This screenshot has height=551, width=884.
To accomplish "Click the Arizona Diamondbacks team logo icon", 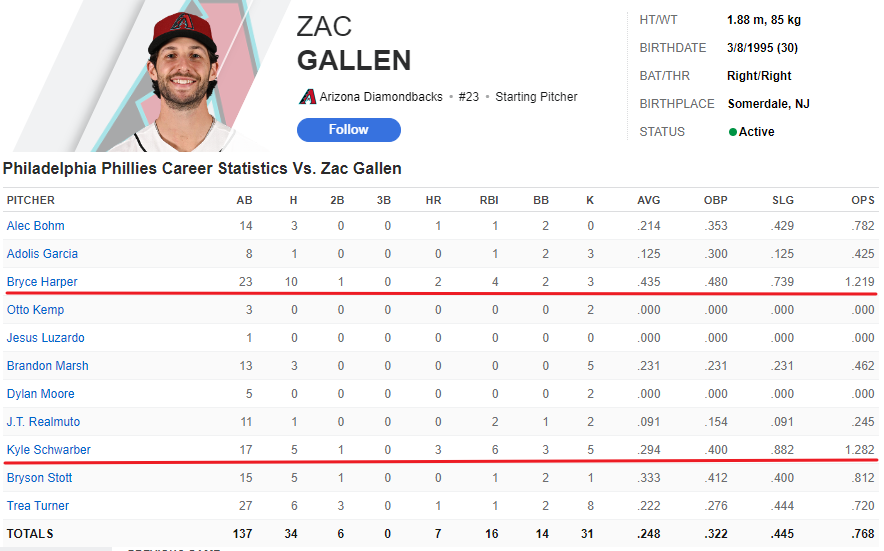I will coord(307,97).
